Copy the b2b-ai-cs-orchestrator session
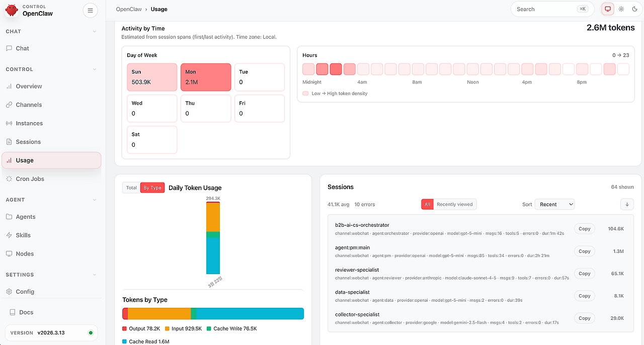The image size is (644, 345). tap(585, 229)
